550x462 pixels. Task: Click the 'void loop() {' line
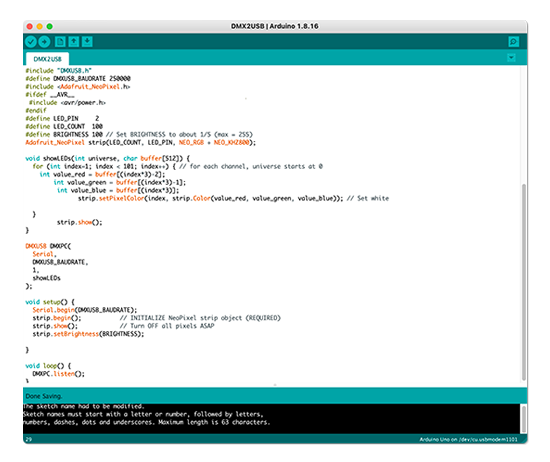pos(48,366)
